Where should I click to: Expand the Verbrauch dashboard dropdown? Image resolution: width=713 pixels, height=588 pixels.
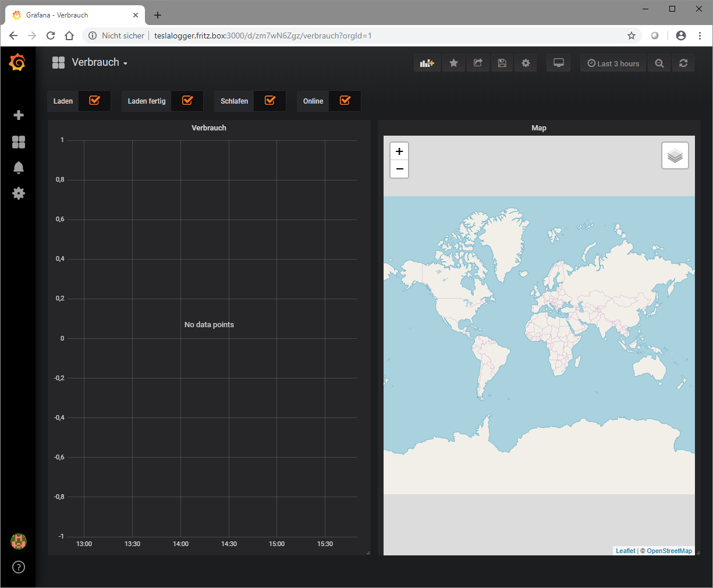pos(98,63)
